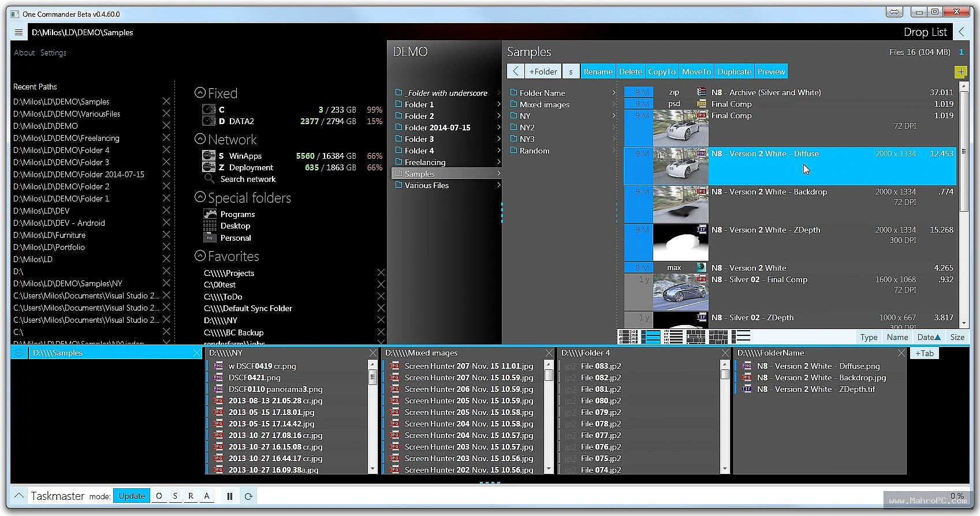980x516 pixels.
Task: Switch to the detailed age list view icon
Action: [x=628, y=336]
